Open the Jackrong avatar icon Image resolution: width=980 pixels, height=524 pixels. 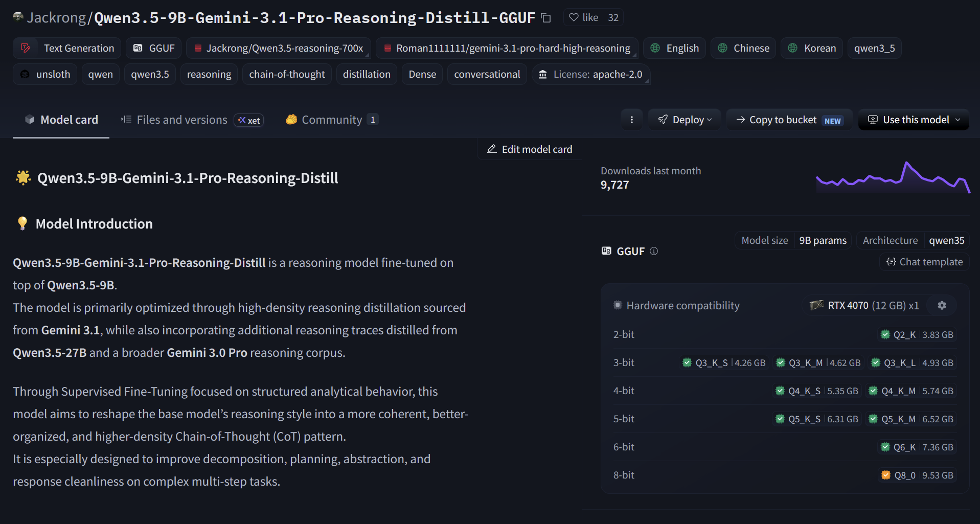18,17
